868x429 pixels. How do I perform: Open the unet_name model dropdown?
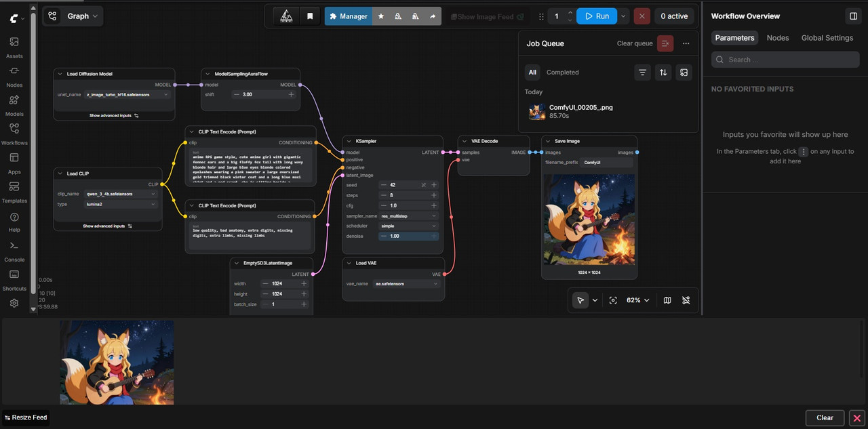point(127,95)
